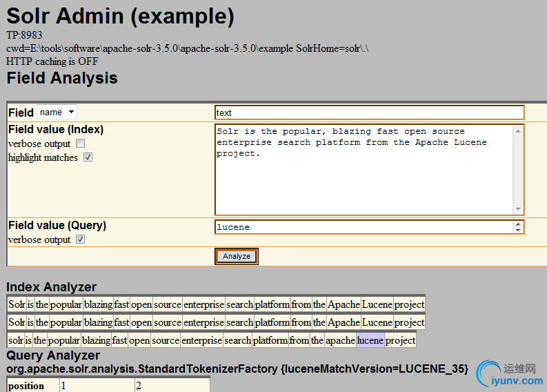Image resolution: width=547 pixels, height=392 pixels.
Task: Click the Analyze button
Action: point(237,256)
